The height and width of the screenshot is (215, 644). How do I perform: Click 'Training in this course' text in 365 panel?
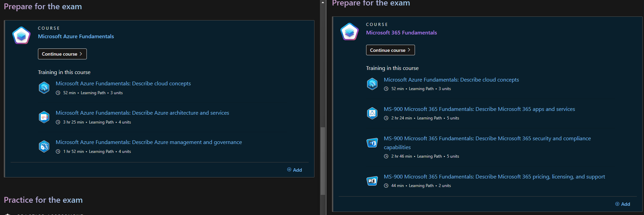(x=392, y=68)
